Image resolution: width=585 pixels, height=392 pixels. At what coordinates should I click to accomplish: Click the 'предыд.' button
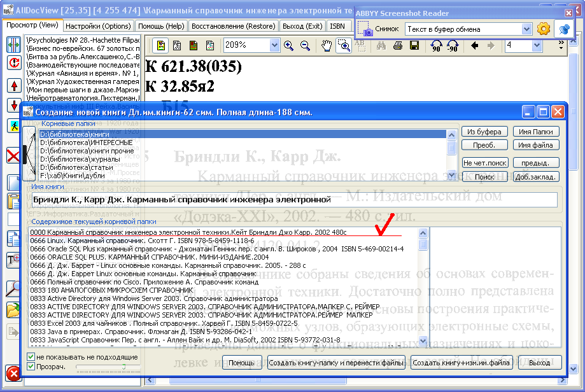click(535, 163)
